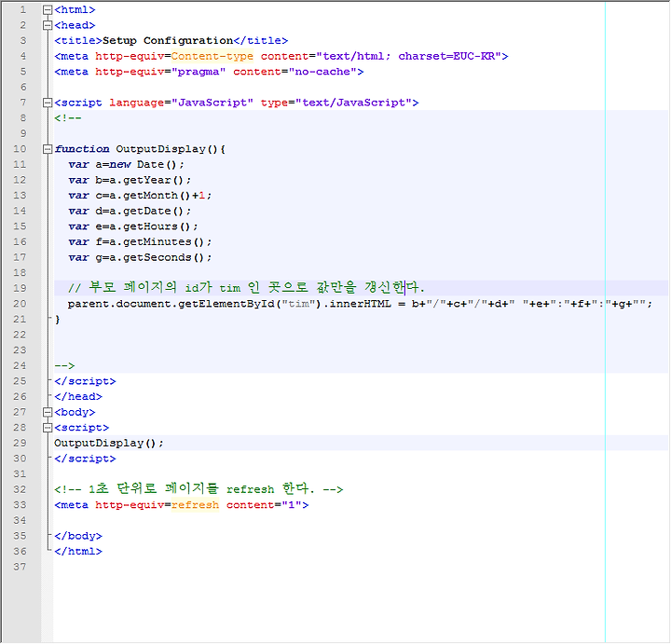Click 'getYear()' on line 12
671x644 pixels.
(x=153, y=180)
